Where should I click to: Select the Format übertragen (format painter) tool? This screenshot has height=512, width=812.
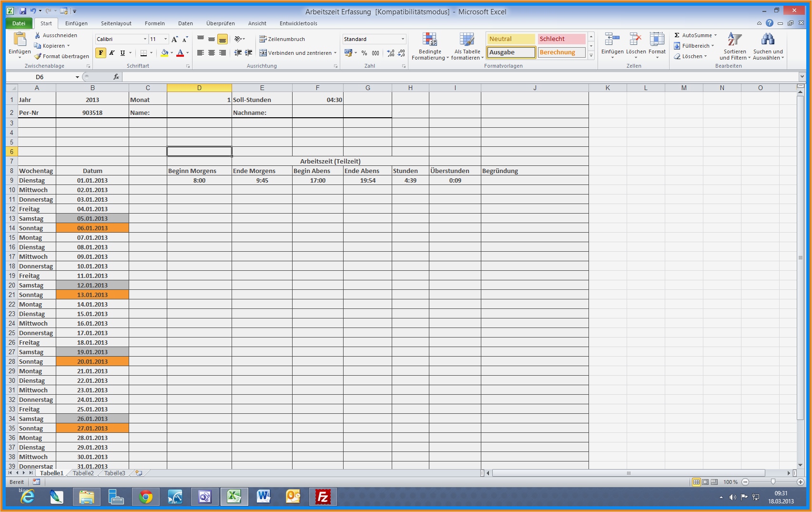pyautogui.click(x=62, y=56)
